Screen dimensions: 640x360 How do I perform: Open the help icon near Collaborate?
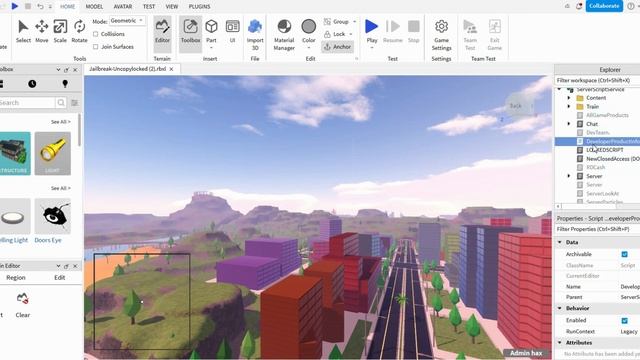pyautogui.click(x=631, y=6)
